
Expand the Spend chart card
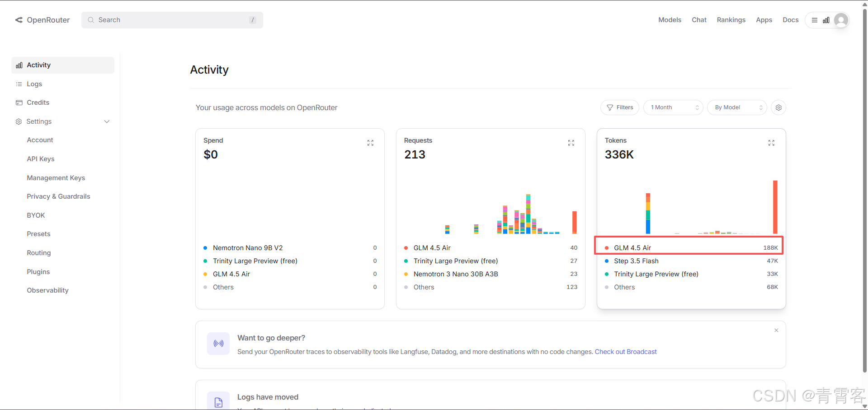point(370,143)
